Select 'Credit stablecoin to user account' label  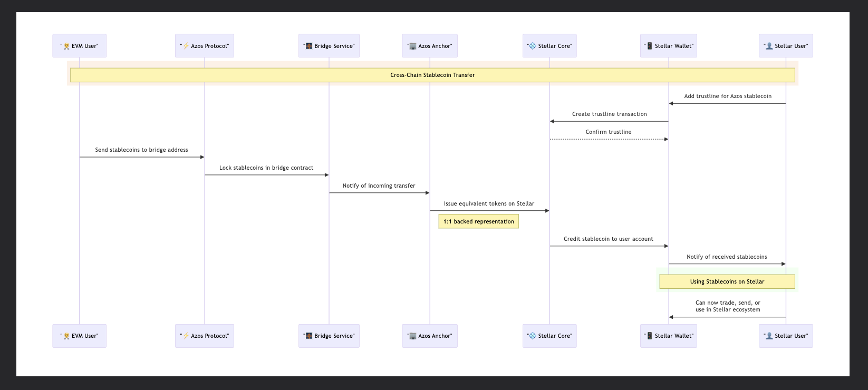pos(609,239)
